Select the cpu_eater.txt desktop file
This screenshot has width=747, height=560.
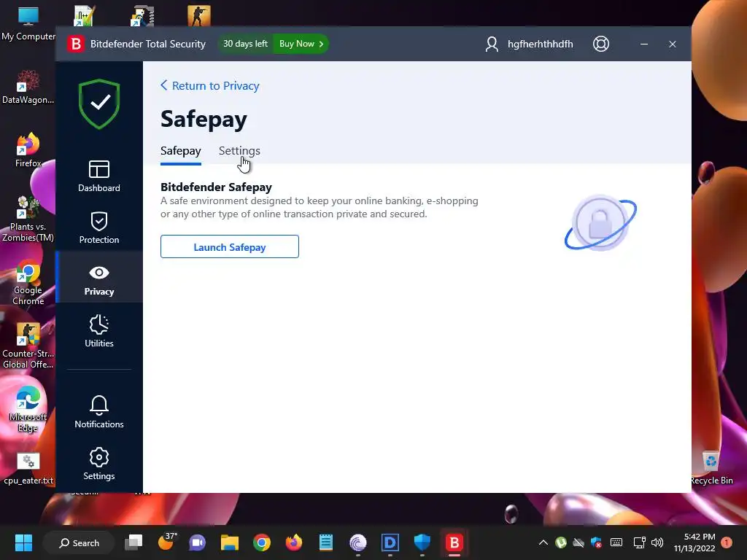(28, 469)
